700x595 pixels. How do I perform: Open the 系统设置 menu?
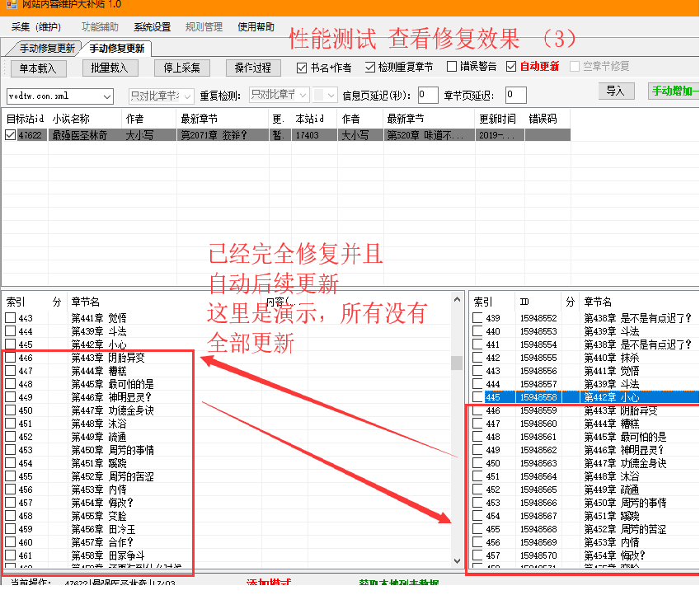153,27
